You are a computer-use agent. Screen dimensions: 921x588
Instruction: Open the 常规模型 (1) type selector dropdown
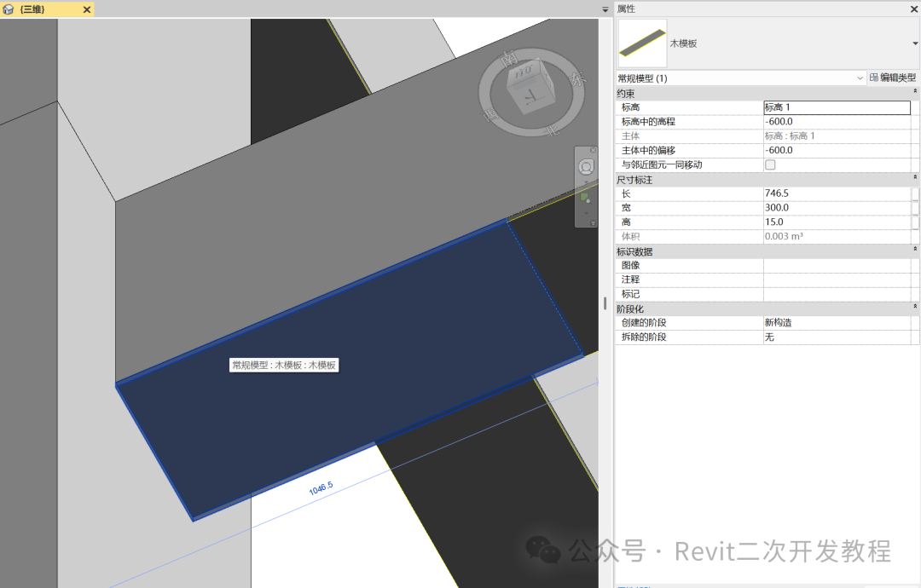tap(861, 77)
